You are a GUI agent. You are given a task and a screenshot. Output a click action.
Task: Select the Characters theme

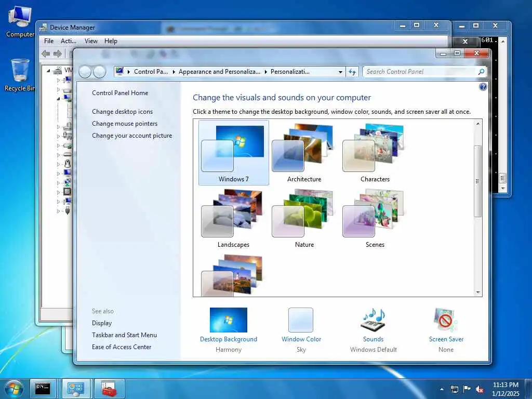tap(375, 152)
